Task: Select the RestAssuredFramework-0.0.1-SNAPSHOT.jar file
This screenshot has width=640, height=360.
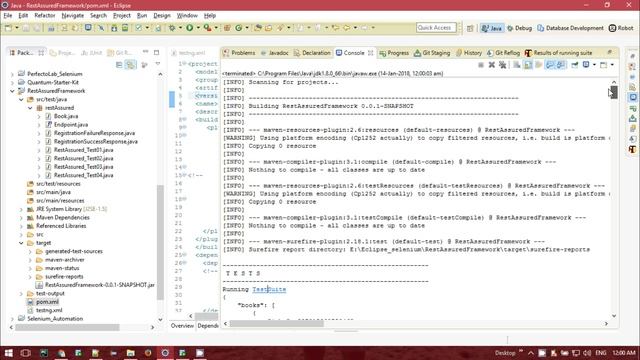Action: (100, 285)
